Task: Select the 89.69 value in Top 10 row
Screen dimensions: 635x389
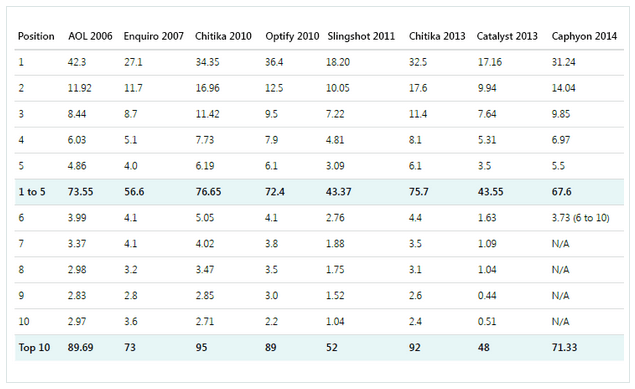Action: pyautogui.click(x=80, y=347)
